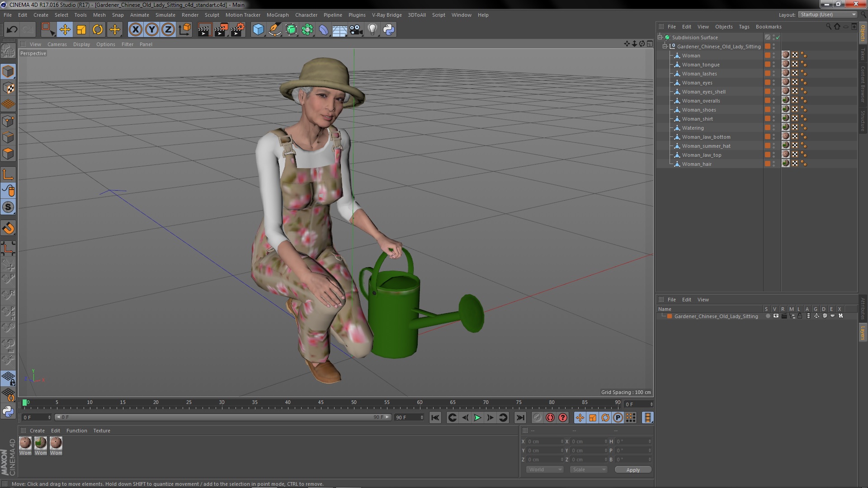The height and width of the screenshot is (488, 868).
Task: Click the Array modeling object icon
Action: click(307, 30)
